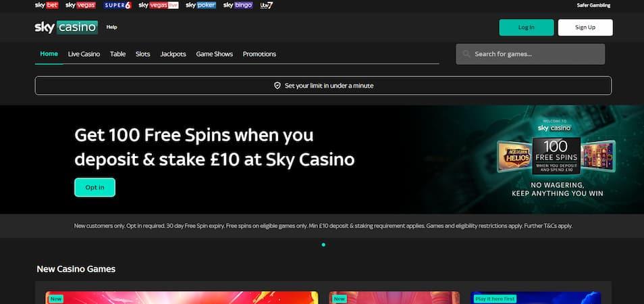Click the Log In button
This screenshot has height=304, width=644.
click(526, 28)
